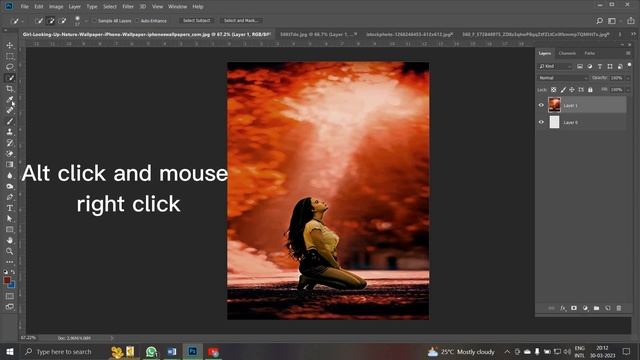Add a layer mask icon
This screenshot has width=640, height=360.
pyautogui.click(x=574, y=308)
